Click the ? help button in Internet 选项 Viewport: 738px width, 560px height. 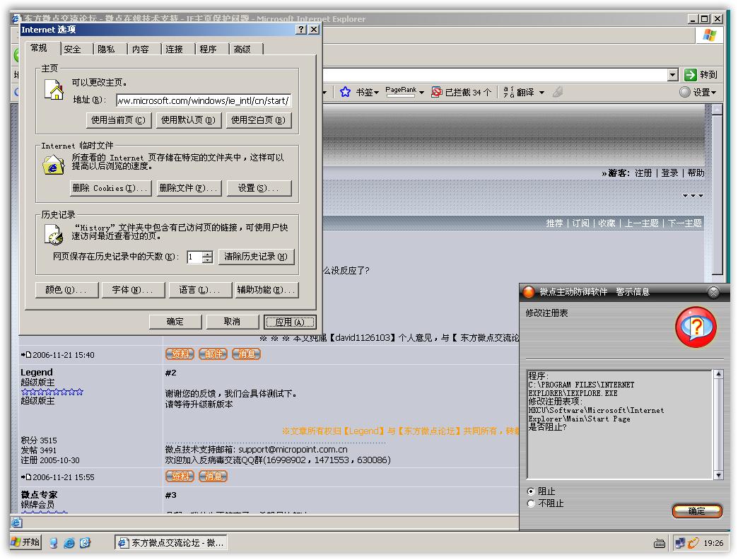click(300, 30)
